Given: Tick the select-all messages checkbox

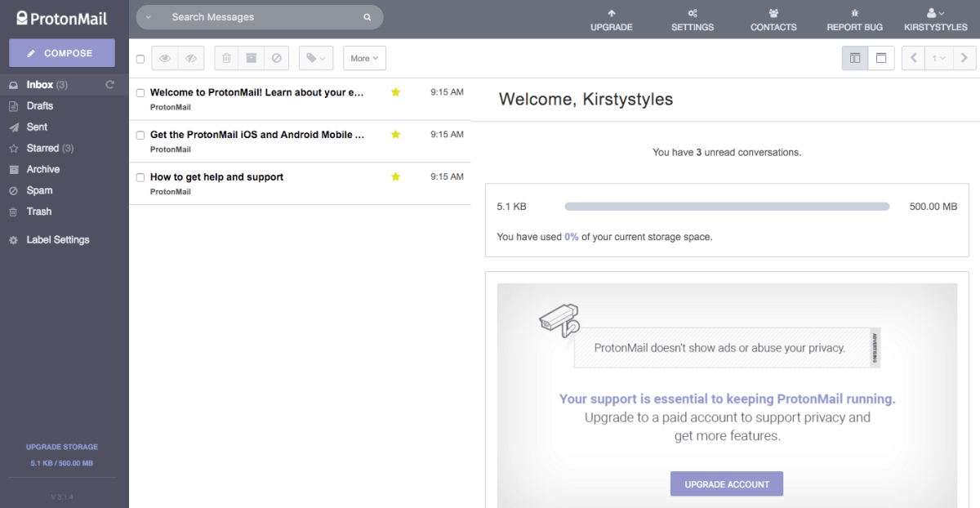Looking at the screenshot, I should (x=140, y=59).
